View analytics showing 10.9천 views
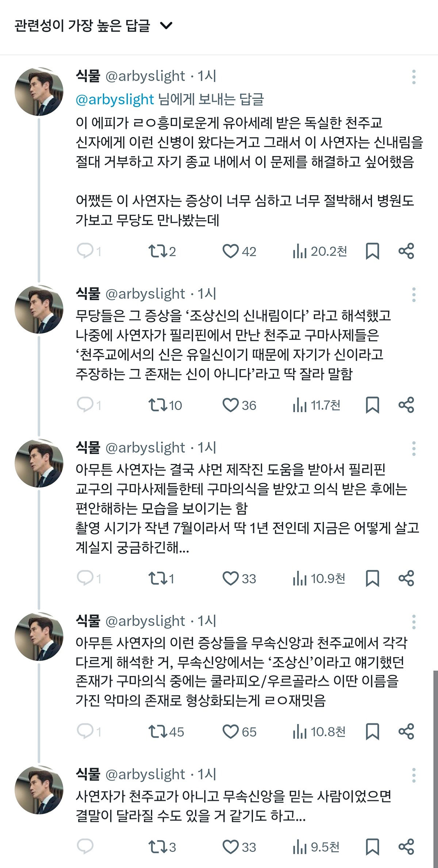This screenshot has height=868, width=438. pyautogui.click(x=319, y=578)
